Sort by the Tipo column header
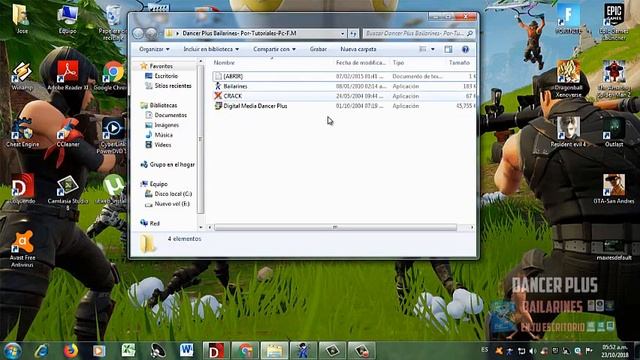The height and width of the screenshot is (360, 640). coord(398,63)
